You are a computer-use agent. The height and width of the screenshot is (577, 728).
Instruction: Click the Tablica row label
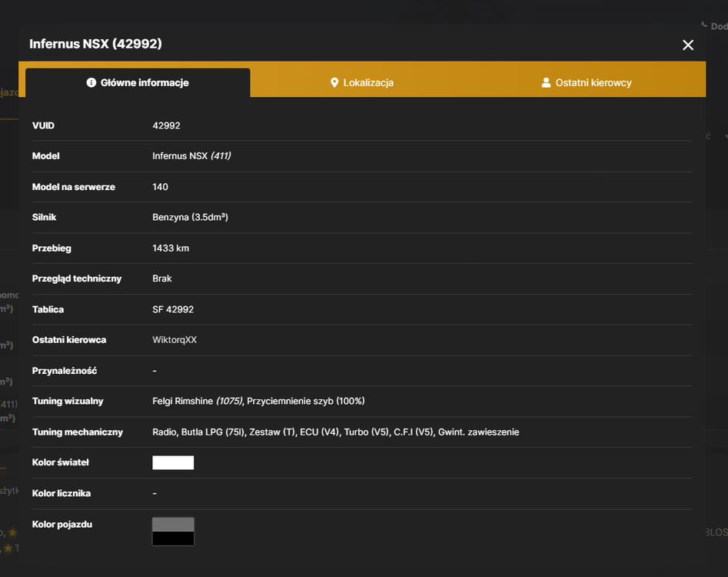[x=48, y=309]
